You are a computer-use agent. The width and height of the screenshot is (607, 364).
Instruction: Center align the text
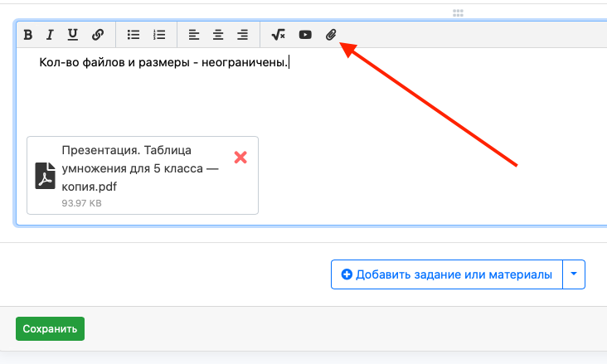click(218, 35)
